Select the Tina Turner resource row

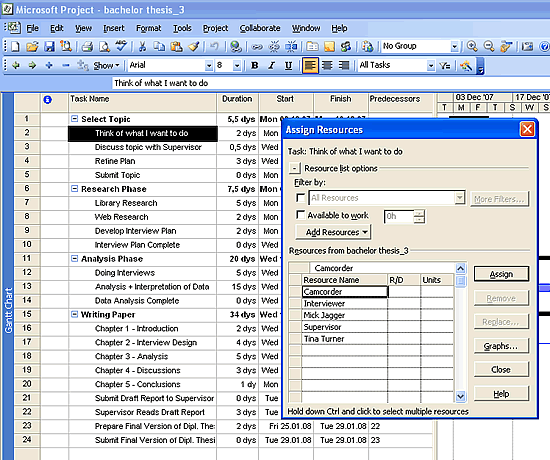pyautogui.click(x=372, y=339)
